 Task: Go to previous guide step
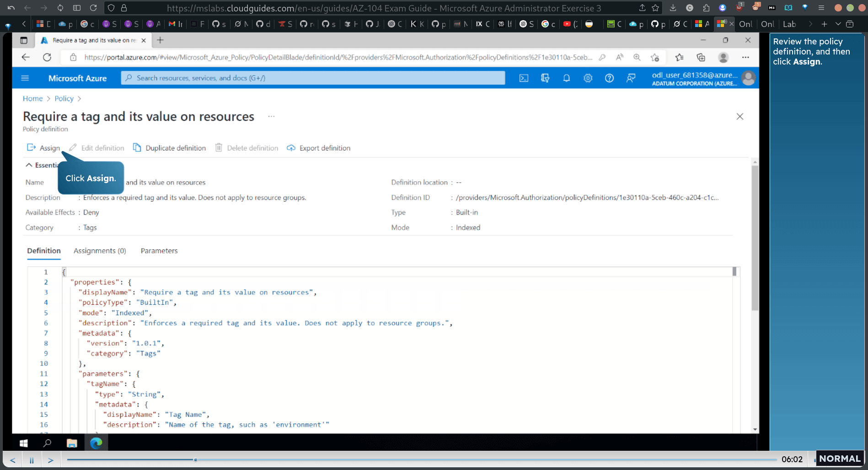[13, 459]
